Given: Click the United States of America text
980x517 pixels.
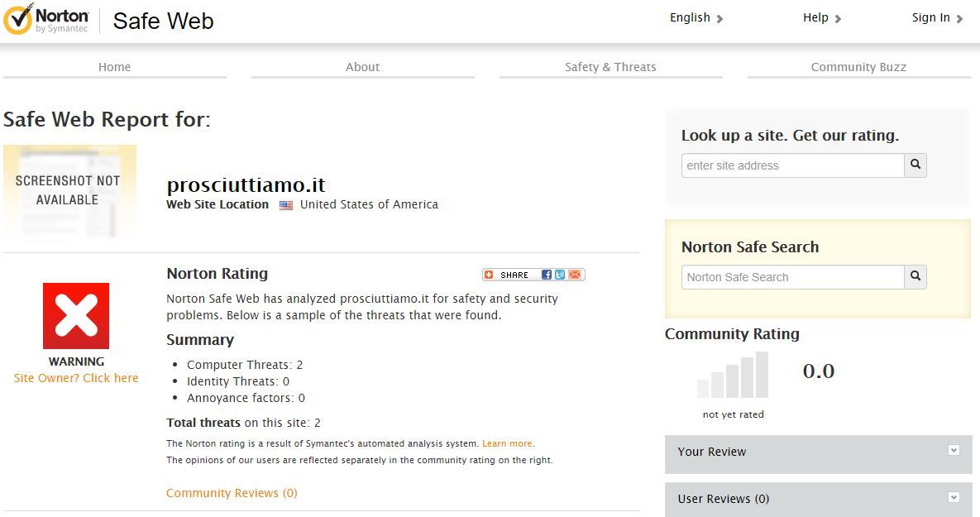Looking at the screenshot, I should pos(369,204).
